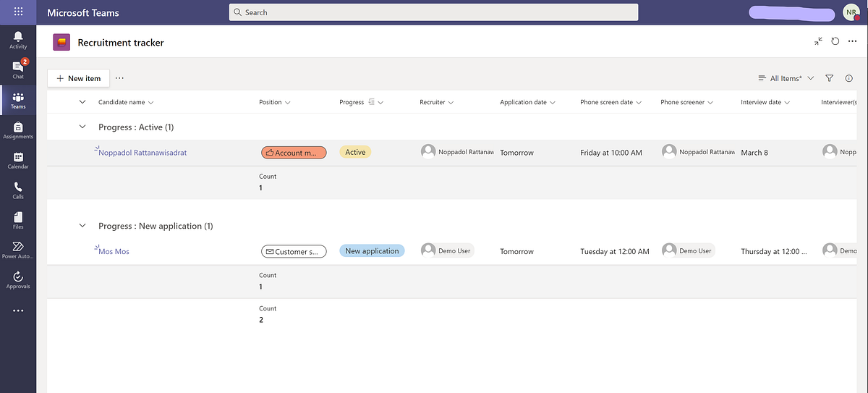The height and width of the screenshot is (393, 868).
Task: Open Calls in the sidebar
Action: [18, 190]
